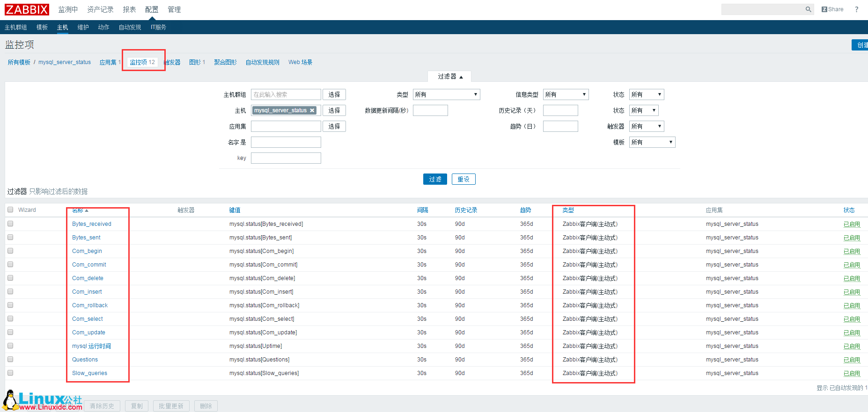
Task: Sort by the 间隔 column header
Action: [422, 210]
